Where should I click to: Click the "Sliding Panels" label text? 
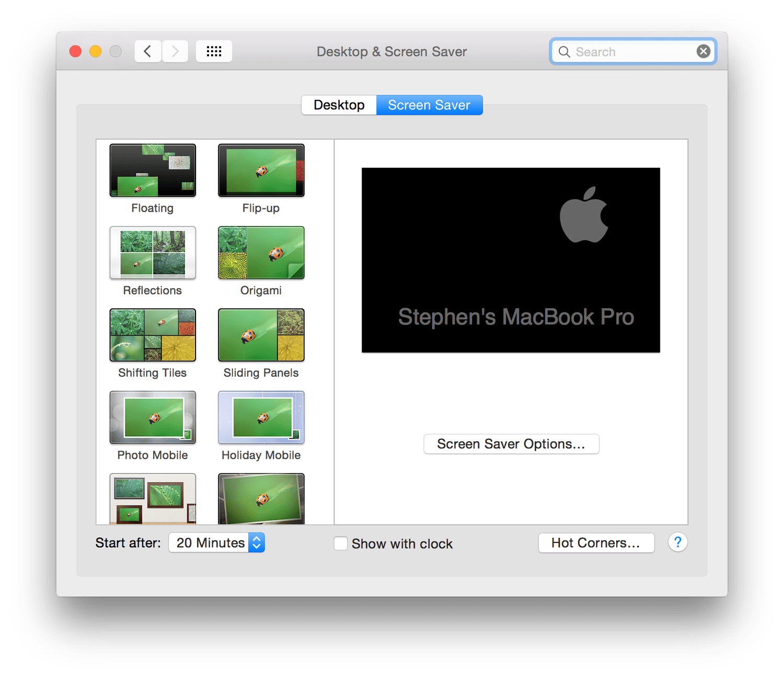[261, 372]
